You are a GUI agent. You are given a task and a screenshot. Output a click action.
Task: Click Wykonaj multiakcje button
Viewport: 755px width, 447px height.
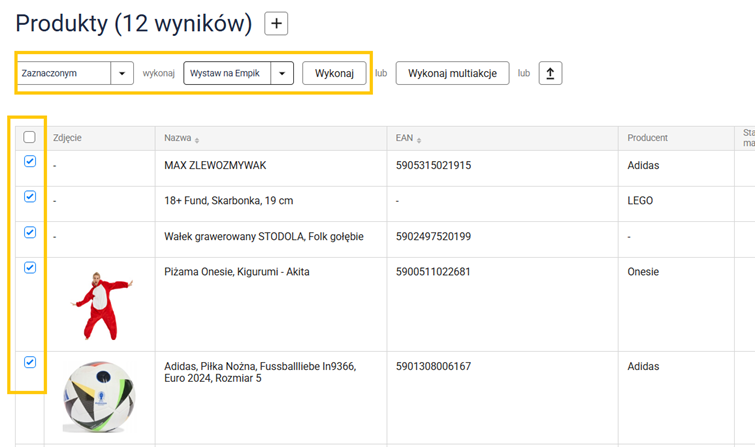pos(452,73)
